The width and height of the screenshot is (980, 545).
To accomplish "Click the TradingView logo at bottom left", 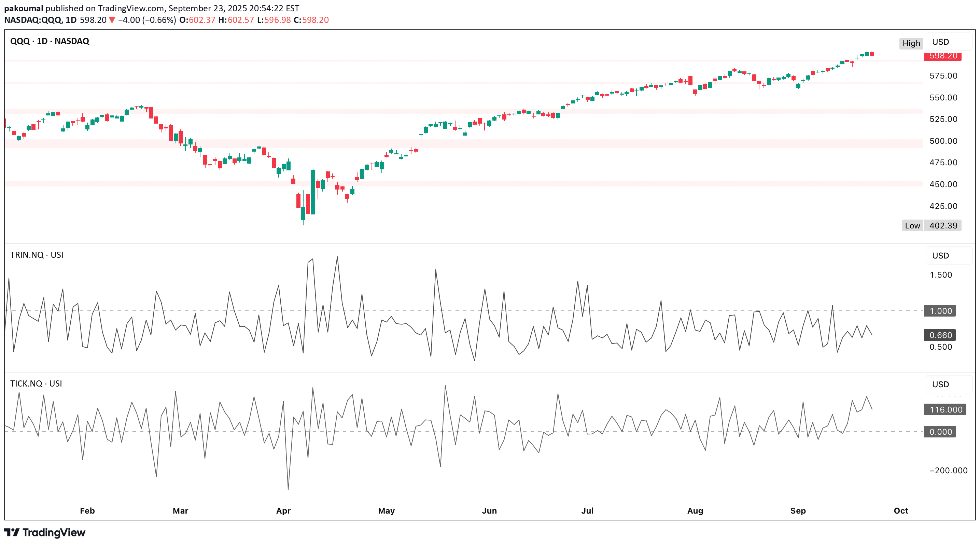I will click(44, 532).
